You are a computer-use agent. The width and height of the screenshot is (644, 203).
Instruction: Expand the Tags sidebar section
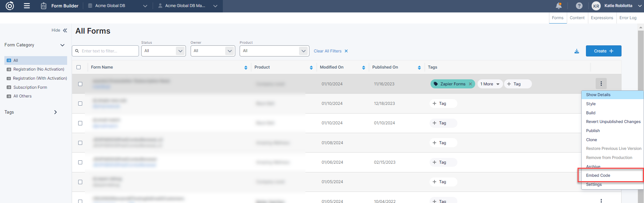(x=55, y=112)
